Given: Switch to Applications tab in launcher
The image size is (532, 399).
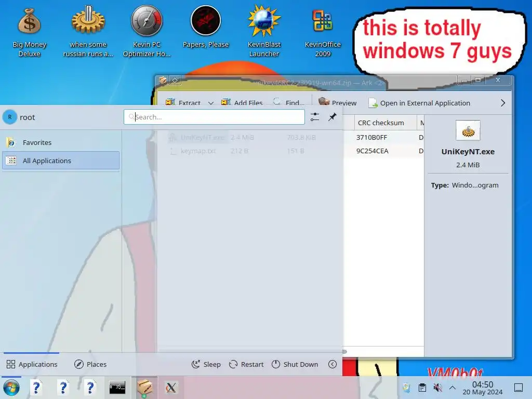Looking at the screenshot, I should coord(32,364).
